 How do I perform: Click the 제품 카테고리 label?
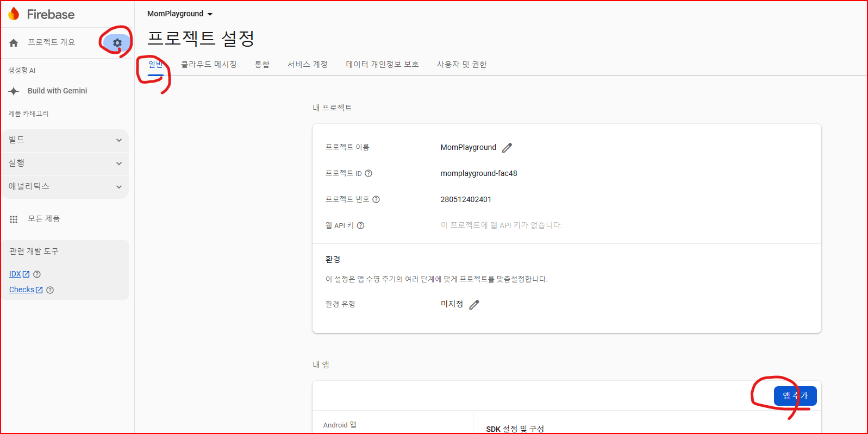pyautogui.click(x=28, y=114)
